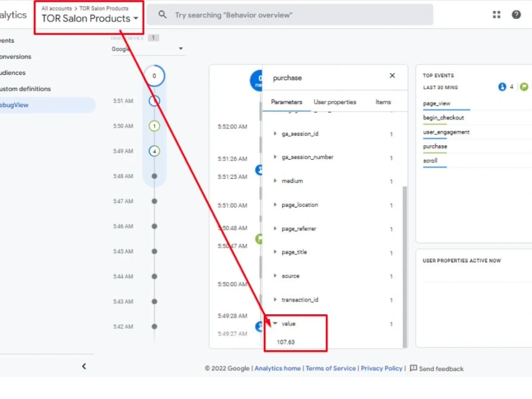Select the 5:51 AM minute marker
This screenshot has height=399, width=532.
[x=154, y=101]
